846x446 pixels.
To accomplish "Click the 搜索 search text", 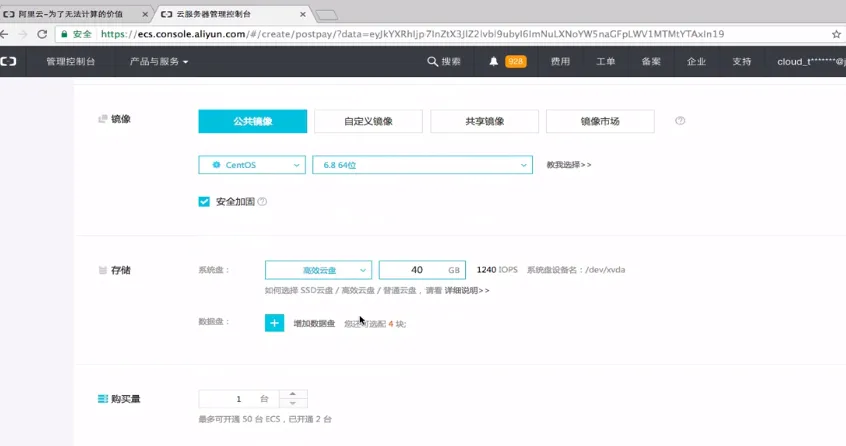I will coord(451,61).
